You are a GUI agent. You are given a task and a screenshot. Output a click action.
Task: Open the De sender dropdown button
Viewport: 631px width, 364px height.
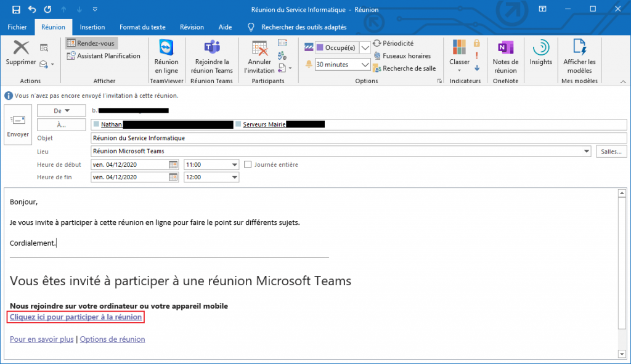[61, 111]
